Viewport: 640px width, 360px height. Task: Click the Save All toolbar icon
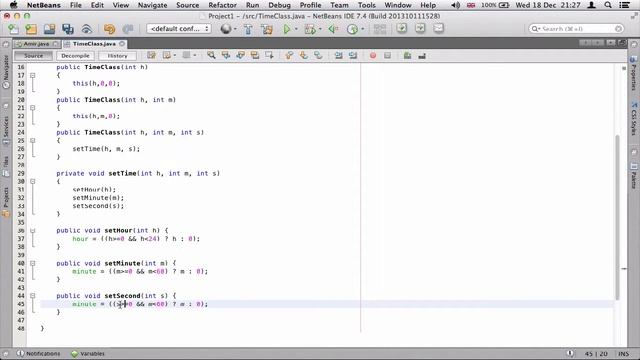pos(68,29)
